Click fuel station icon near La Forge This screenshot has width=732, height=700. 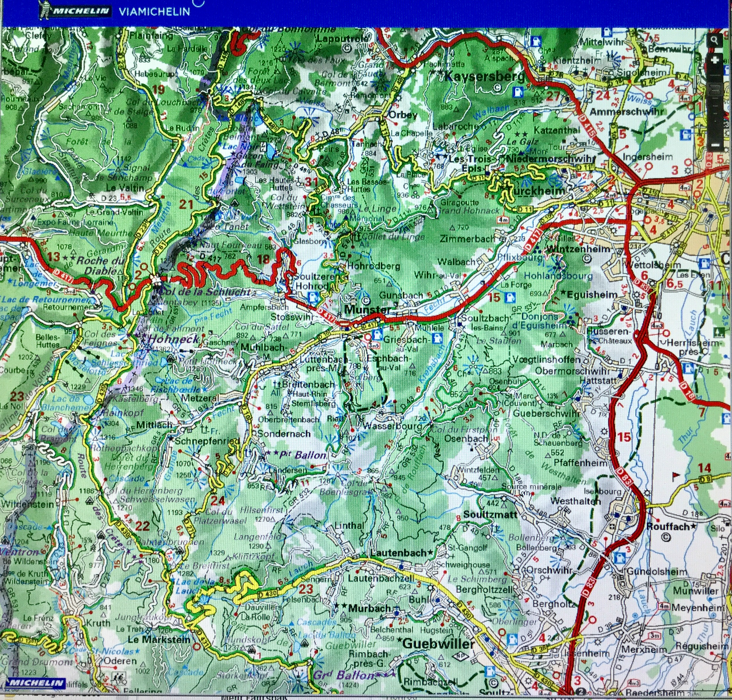pyautogui.click(x=510, y=298)
